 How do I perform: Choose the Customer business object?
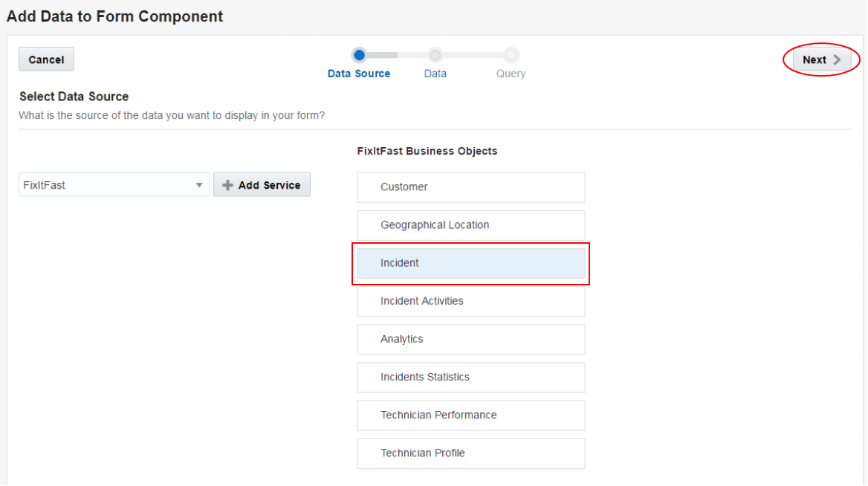point(470,187)
